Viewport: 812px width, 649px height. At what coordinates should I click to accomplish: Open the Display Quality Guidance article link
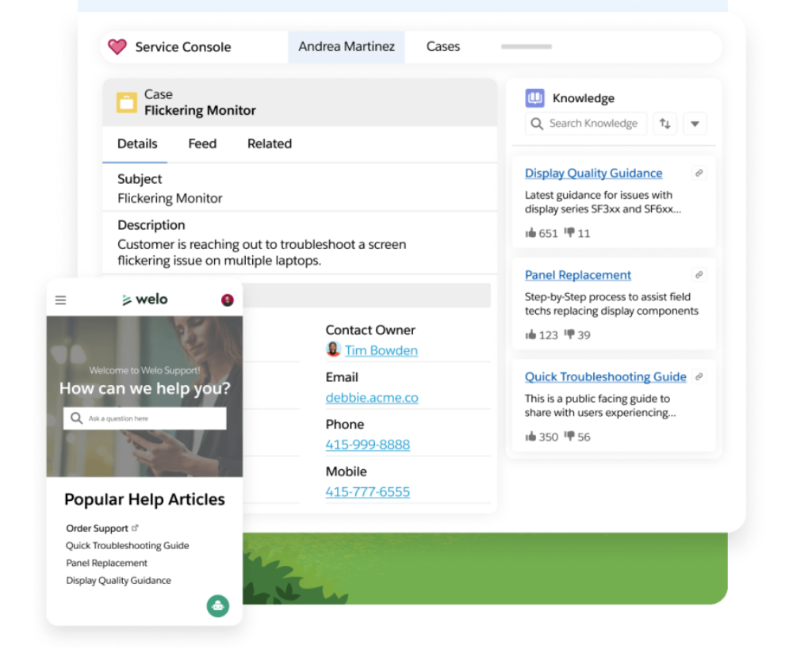point(593,174)
